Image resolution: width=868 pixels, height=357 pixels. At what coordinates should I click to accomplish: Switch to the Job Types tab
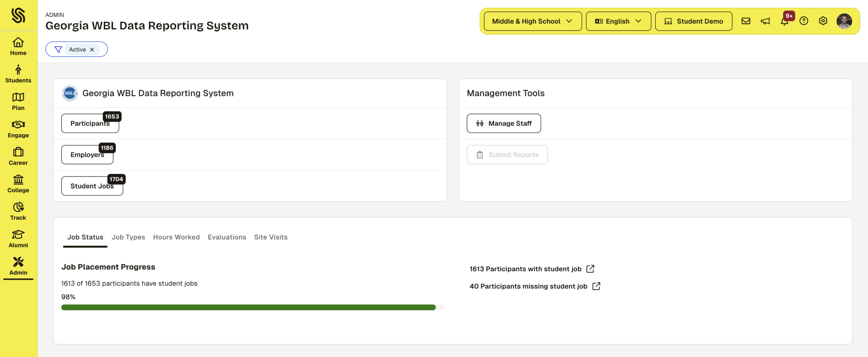128,237
